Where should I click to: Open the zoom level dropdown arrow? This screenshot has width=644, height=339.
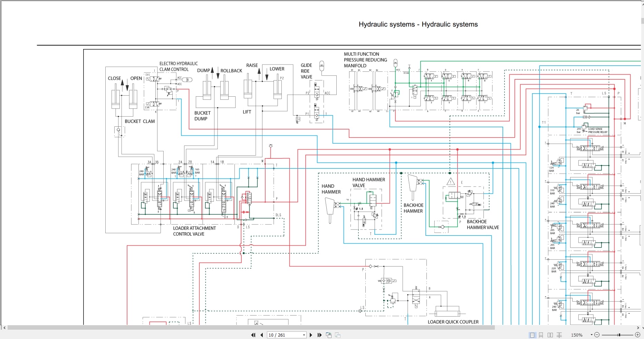[592, 335]
